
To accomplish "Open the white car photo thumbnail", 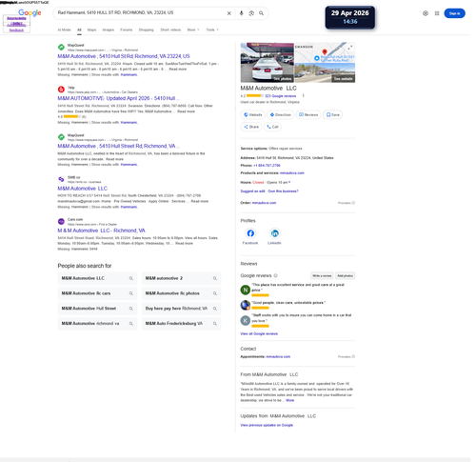I will pyautogui.click(x=268, y=63).
